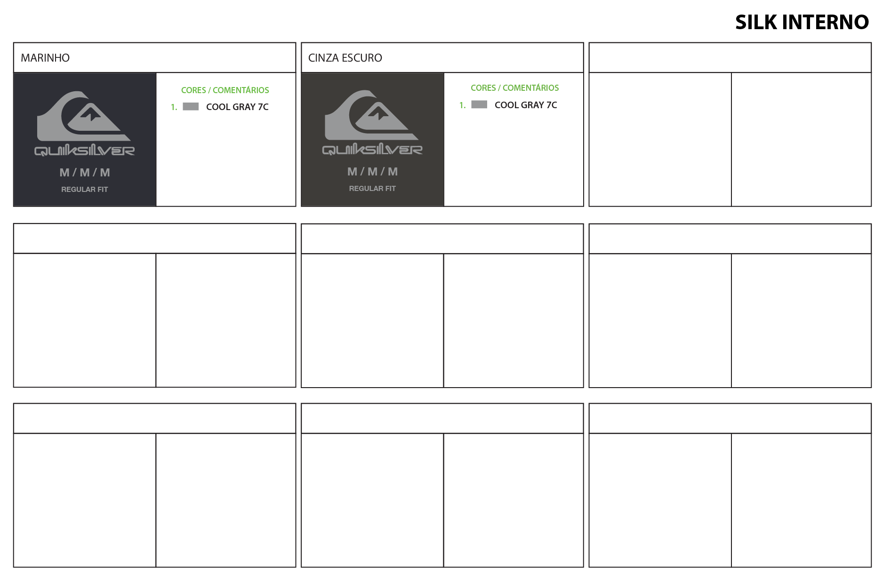
Task: Select COOL GRAY 7C text in MARINHO panel
Action: coord(237,107)
